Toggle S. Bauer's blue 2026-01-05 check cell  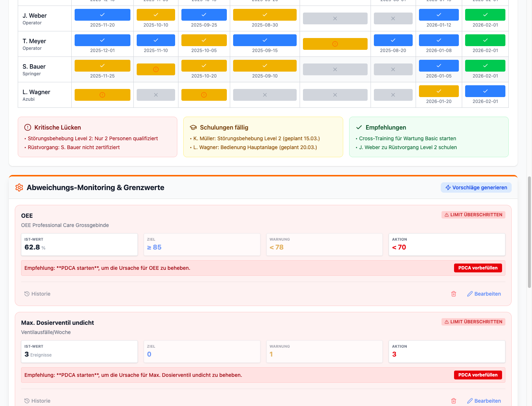pyautogui.click(x=439, y=66)
